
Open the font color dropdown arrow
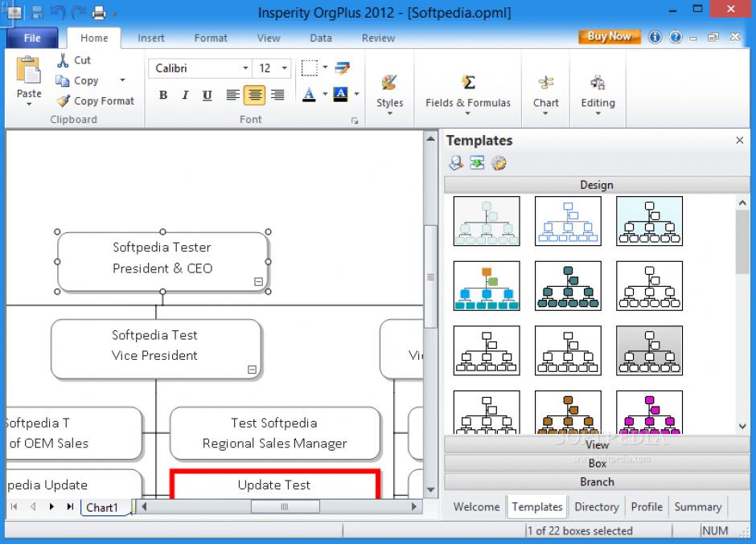[x=325, y=94]
